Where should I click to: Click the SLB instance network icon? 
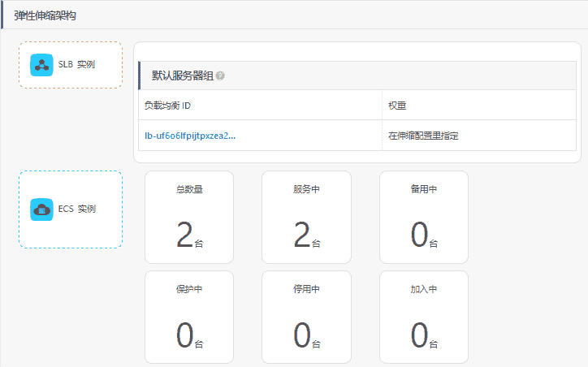[41, 65]
